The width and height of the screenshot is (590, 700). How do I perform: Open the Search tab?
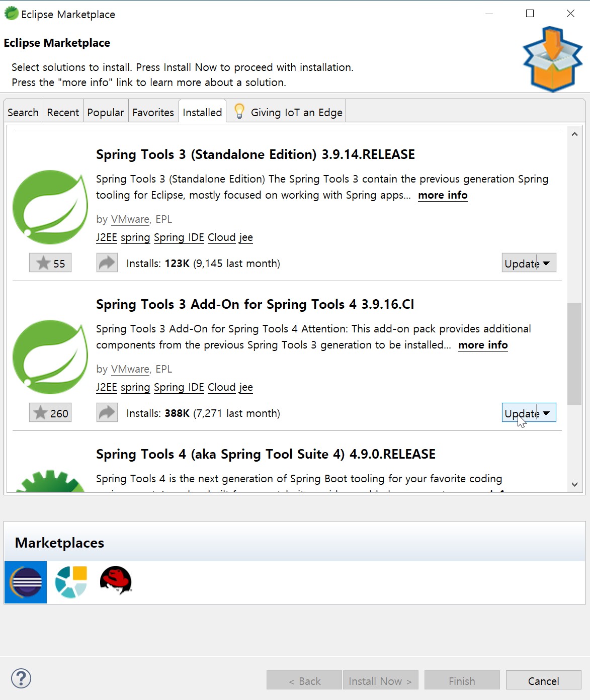23,112
